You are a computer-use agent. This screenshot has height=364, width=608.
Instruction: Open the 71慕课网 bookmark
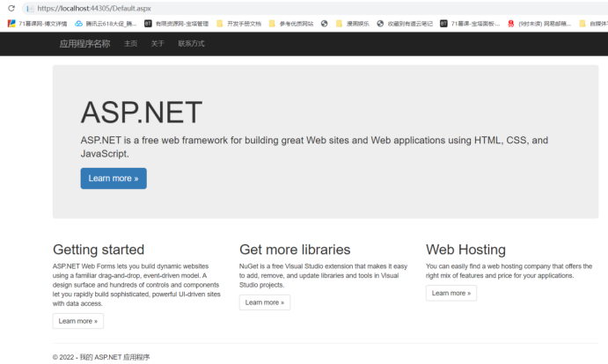(x=37, y=24)
